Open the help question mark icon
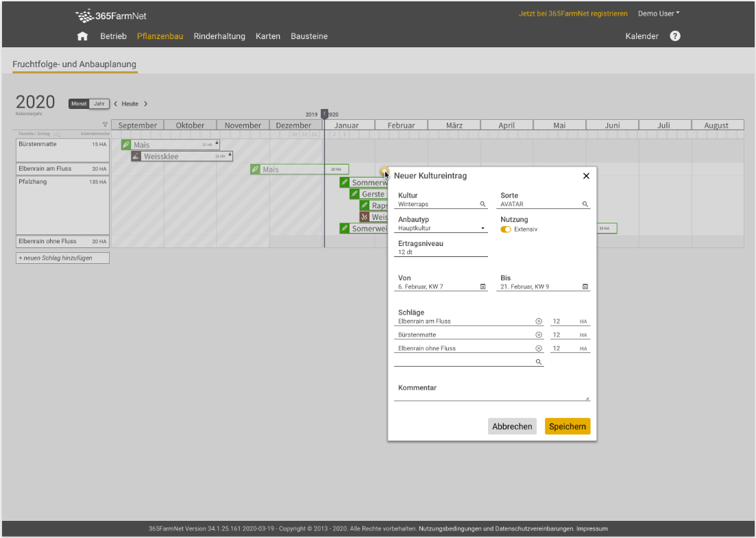The height and width of the screenshot is (538, 756). coord(674,36)
